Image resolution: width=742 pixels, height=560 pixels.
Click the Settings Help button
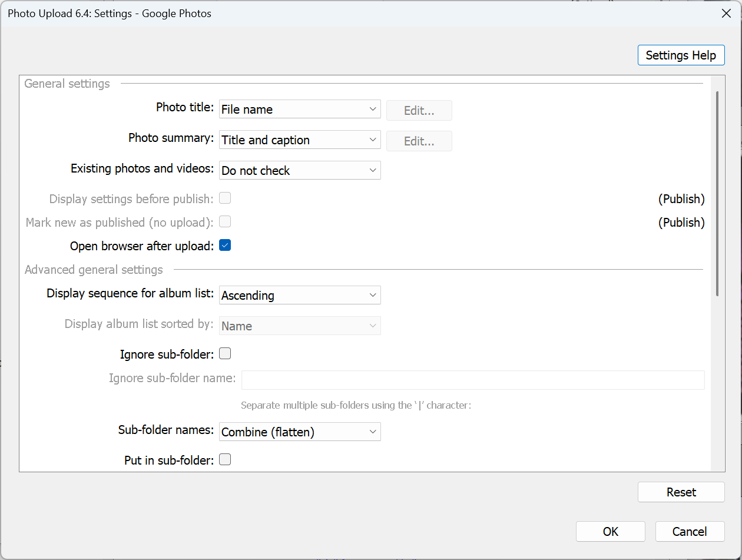coord(681,55)
